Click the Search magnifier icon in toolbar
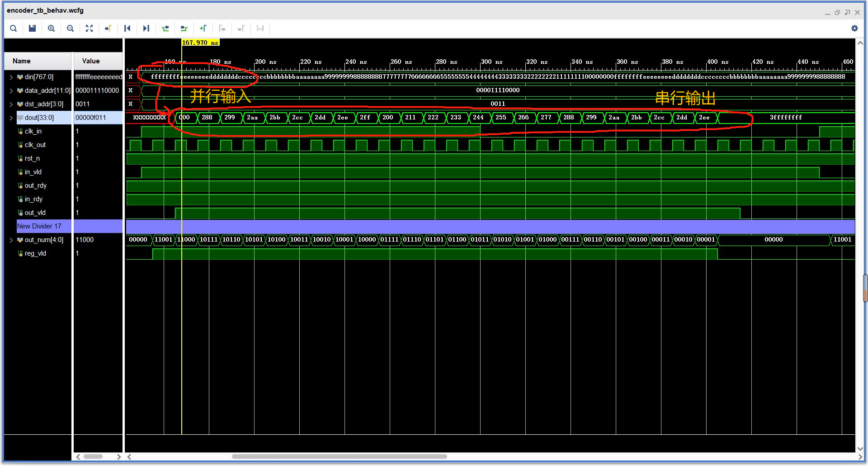The width and height of the screenshot is (868, 466). click(x=14, y=29)
